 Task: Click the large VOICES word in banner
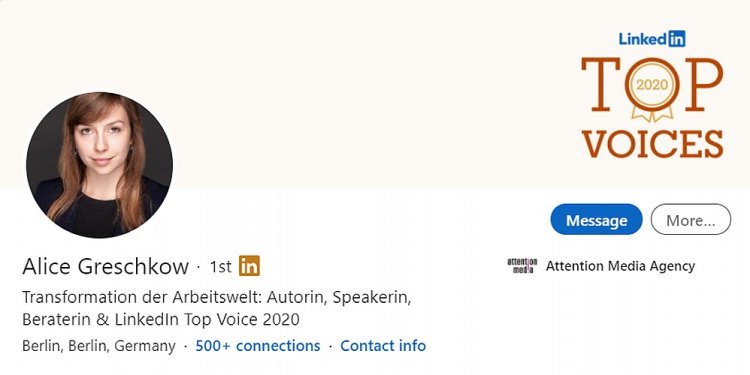click(x=652, y=144)
